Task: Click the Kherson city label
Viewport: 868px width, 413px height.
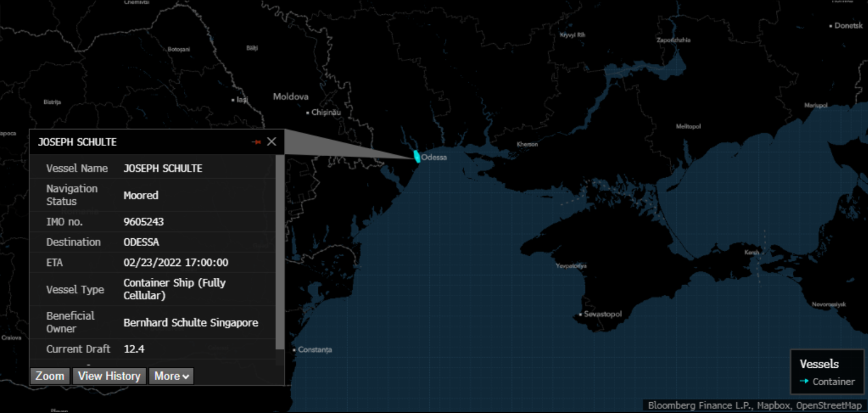Action: point(528,144)
